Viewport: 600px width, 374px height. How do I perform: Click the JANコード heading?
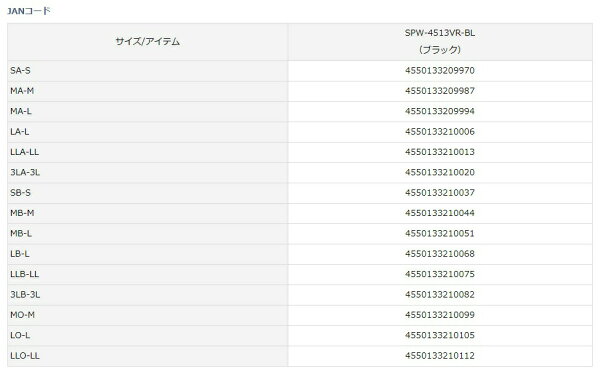tap(29, 11)
